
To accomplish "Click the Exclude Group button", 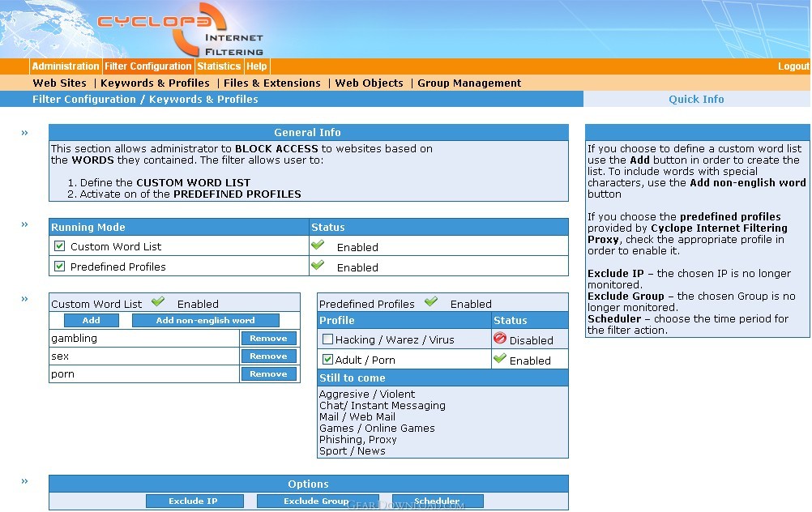I will coord(318,501).
